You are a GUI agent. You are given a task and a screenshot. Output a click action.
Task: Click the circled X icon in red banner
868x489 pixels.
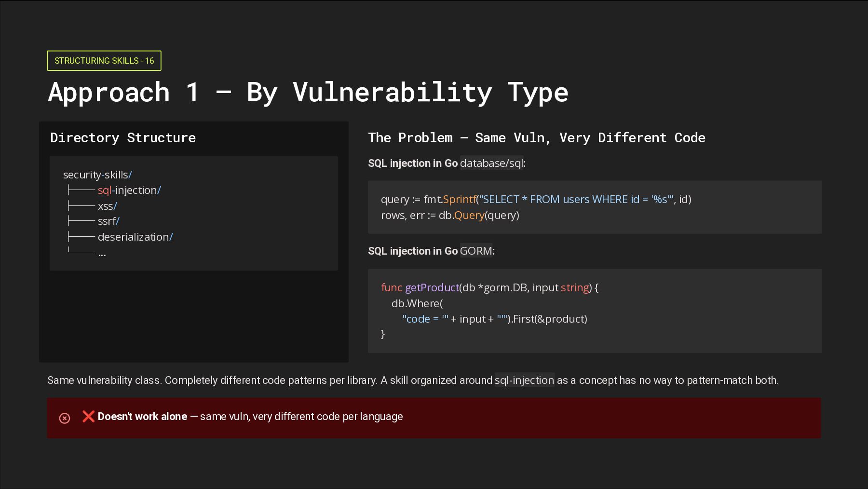coord(65,418)
